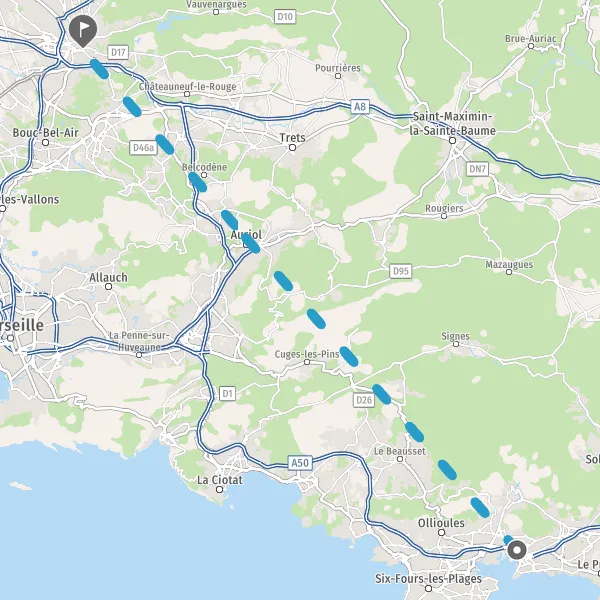Viewport: 600px width, 600px height.
Task: Click the circular destination marker near Toulon
Action: [517, 550]
